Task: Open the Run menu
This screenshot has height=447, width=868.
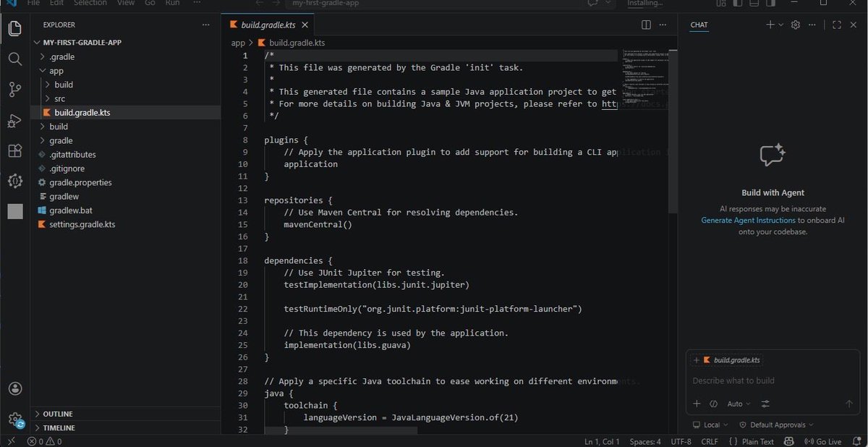Action: (x=172, y=3)
